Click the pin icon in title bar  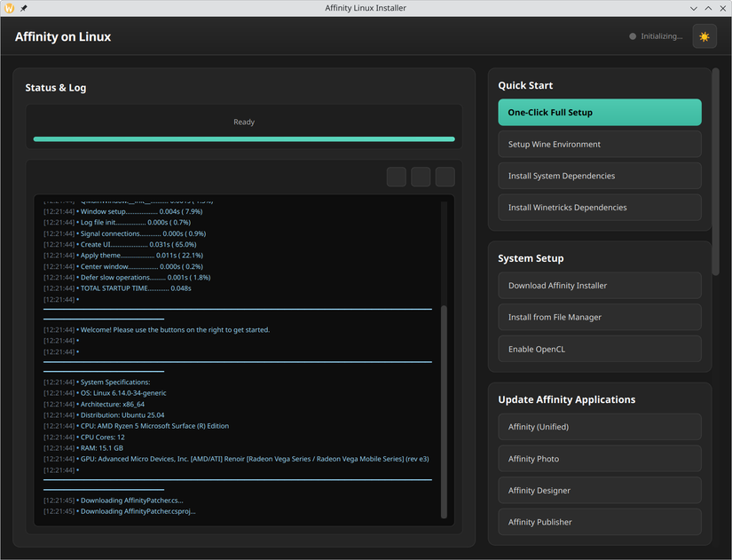coord(24,8)
